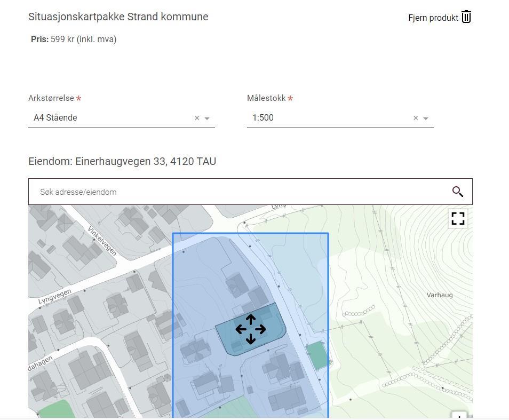Expand the Målestokk dropdown arrow
This screenshot has width=509, height=420.
426,118
